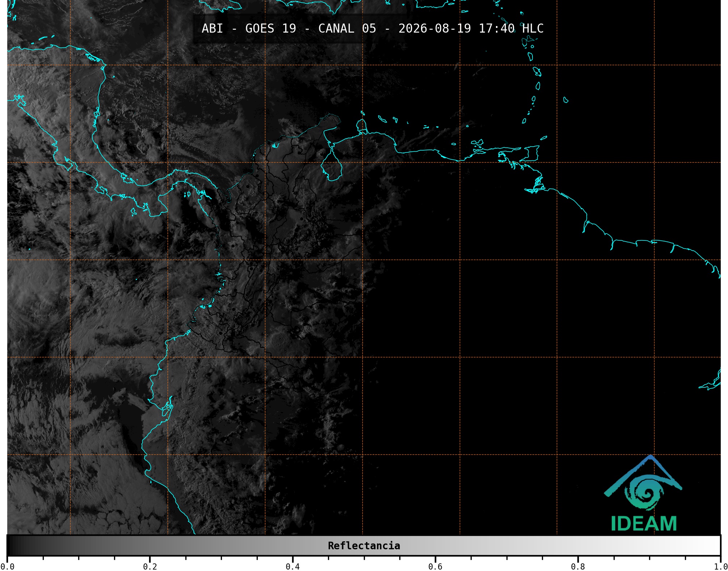Screen dimensions: 728x571
Task: Click the IDEAM logo
Action: click(643, 494)
